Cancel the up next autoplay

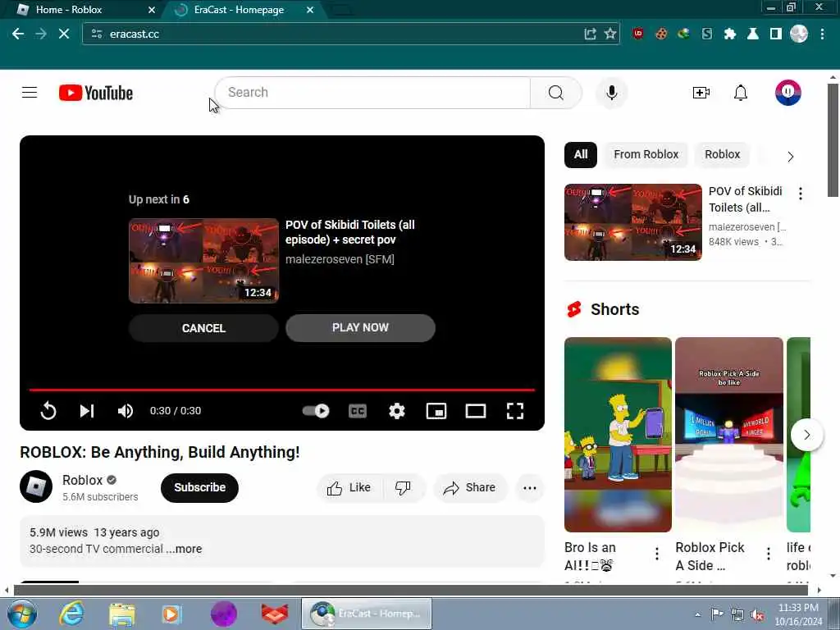[203, 328]
